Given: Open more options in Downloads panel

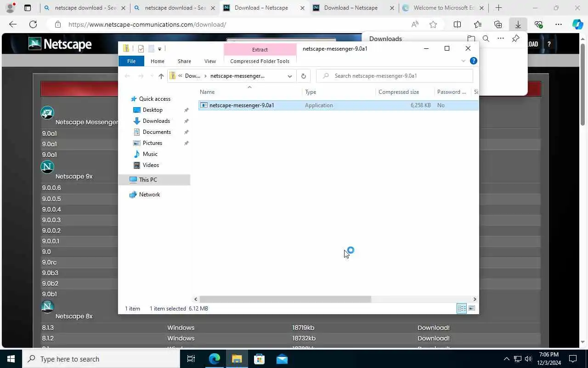Looking at the screenshot, I should tap(501, 39).
